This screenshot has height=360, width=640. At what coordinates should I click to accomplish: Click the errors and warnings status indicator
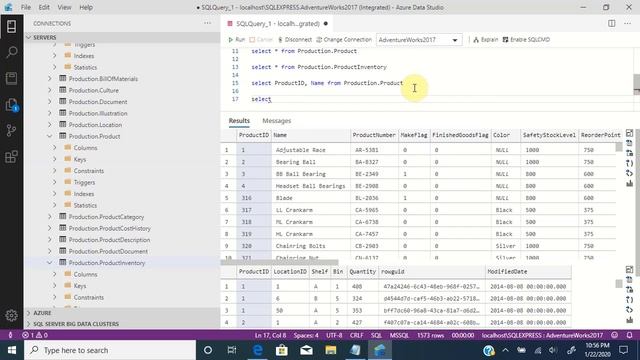(x=35, y=335)
